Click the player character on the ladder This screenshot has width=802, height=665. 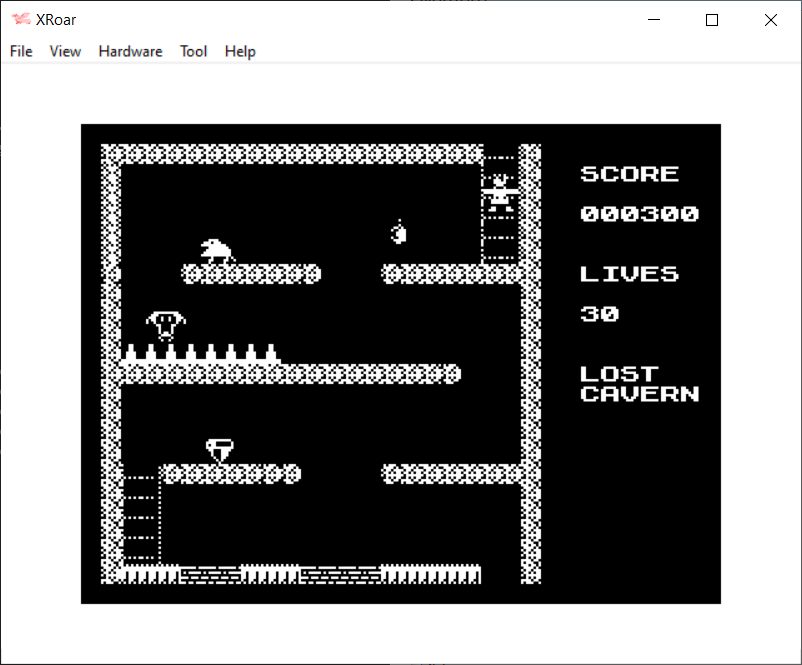click(x=500, y=193)
